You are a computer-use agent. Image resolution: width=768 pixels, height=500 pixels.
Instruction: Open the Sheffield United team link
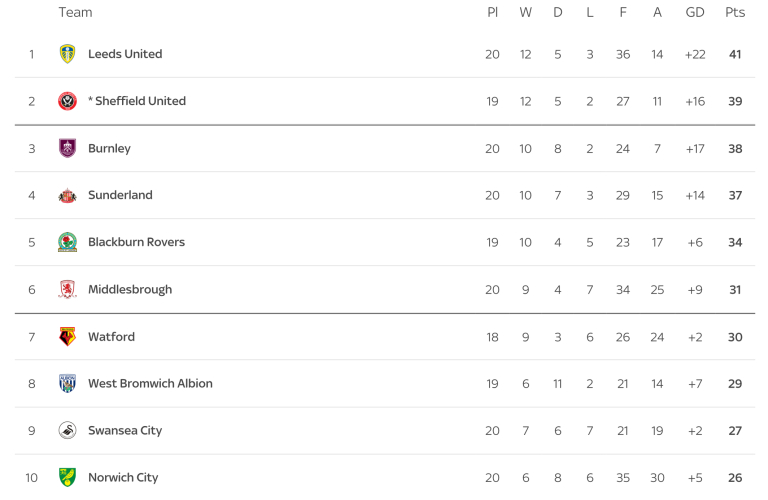[x=140, y=101]
